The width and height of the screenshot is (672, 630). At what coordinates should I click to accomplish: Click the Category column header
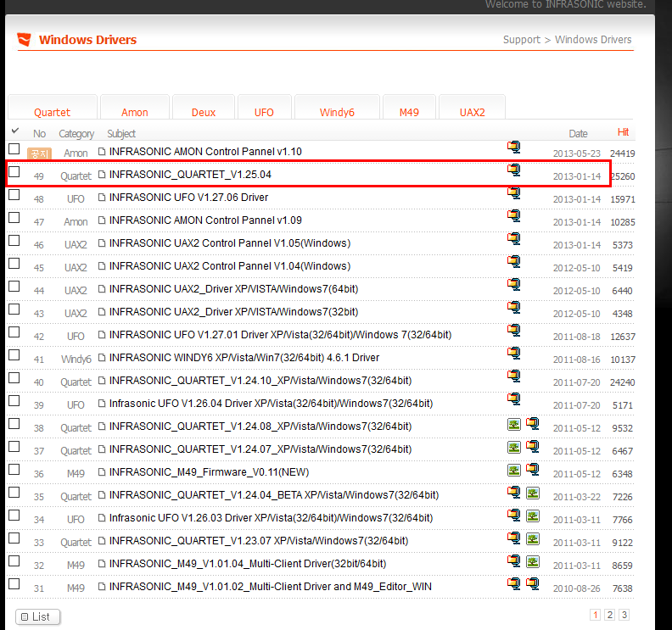[76, 134]
